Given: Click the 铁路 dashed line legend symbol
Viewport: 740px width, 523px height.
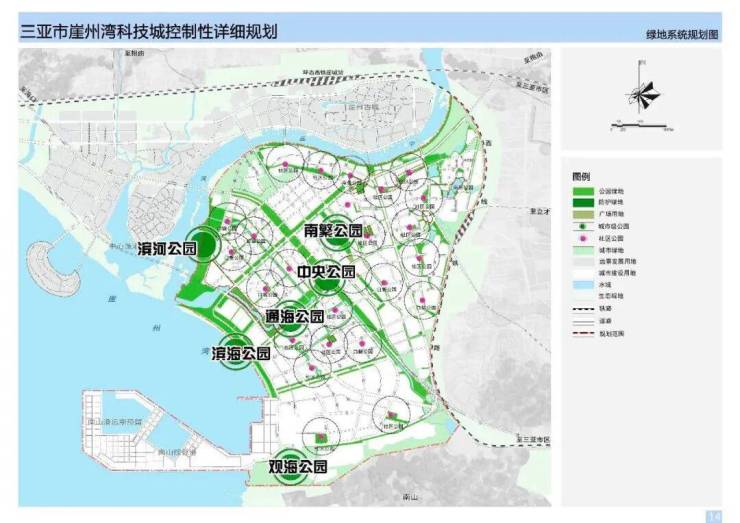Looking at the screenshot, I should [582, 309].
